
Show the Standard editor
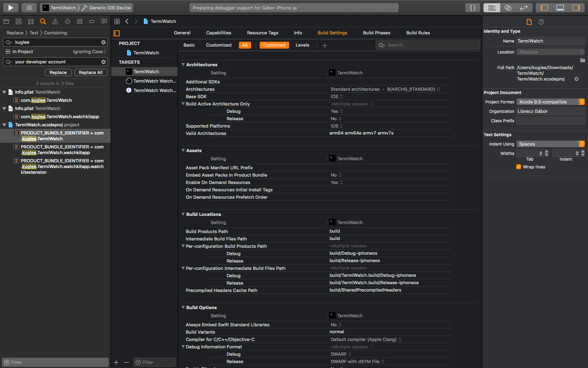492,8
